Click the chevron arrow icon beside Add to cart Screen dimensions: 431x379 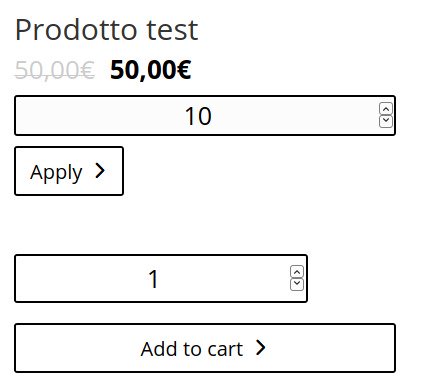point(261,348)
